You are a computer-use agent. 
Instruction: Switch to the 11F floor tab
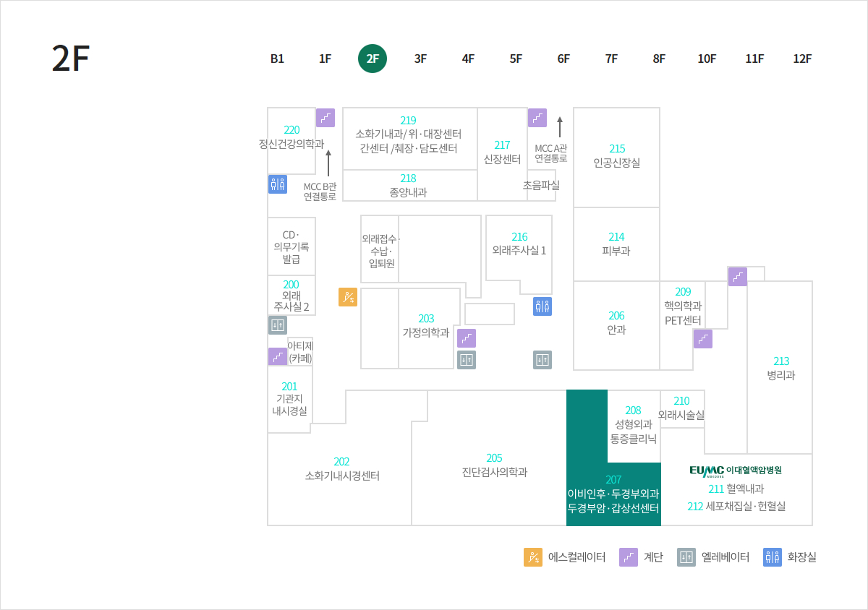754,59
